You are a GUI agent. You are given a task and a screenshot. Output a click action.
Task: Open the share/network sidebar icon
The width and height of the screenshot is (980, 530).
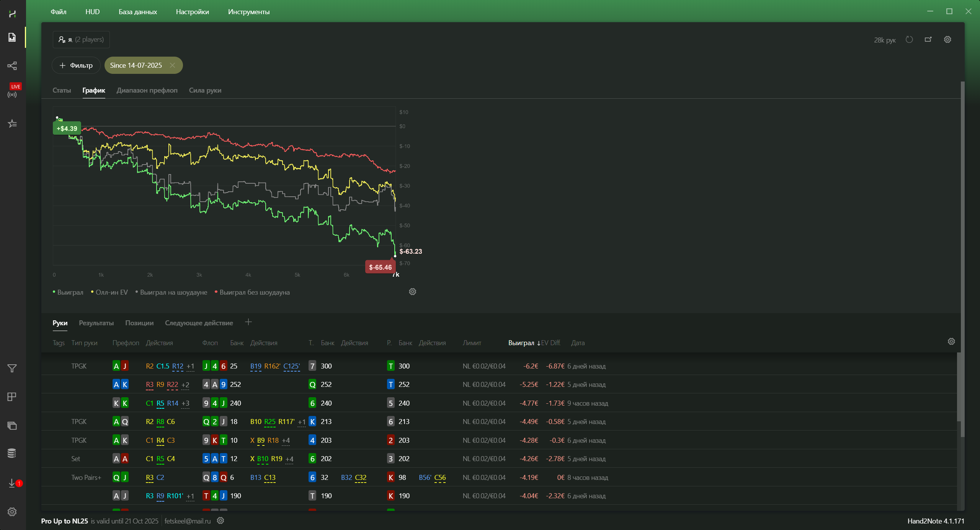pos(12,65)
